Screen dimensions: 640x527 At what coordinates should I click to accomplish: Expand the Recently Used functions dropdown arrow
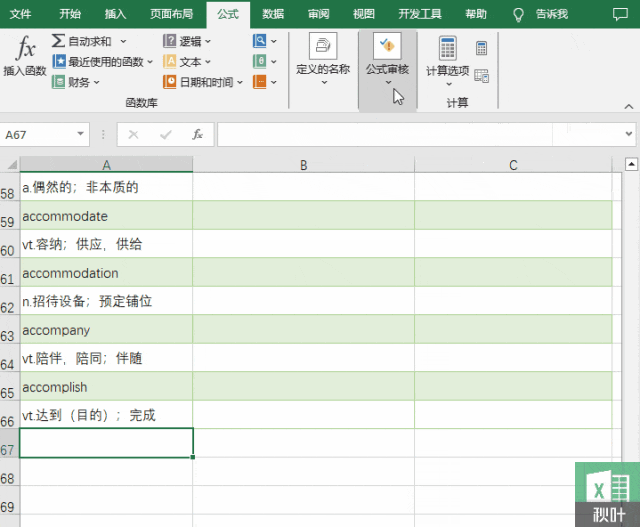tap(150, 62)
